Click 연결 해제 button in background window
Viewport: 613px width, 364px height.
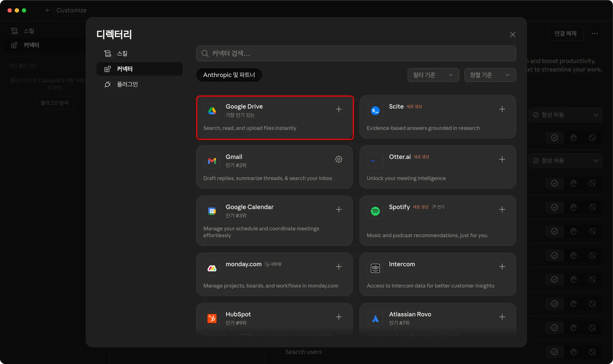[565, 33]
